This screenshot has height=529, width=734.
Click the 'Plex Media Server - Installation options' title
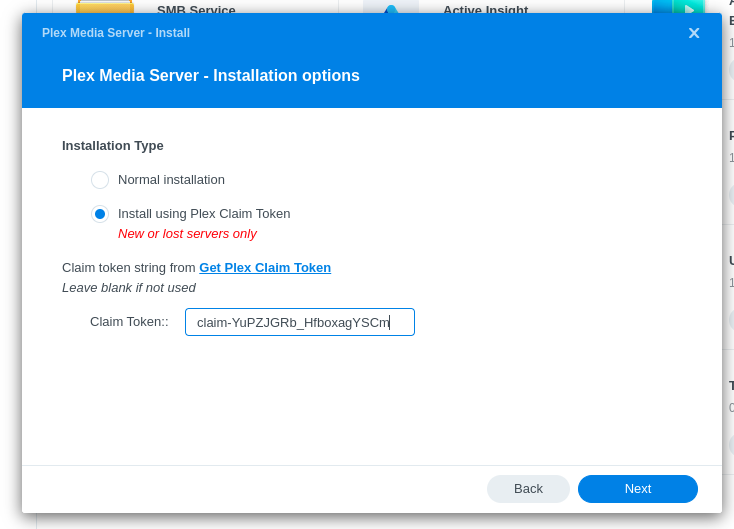211,75
